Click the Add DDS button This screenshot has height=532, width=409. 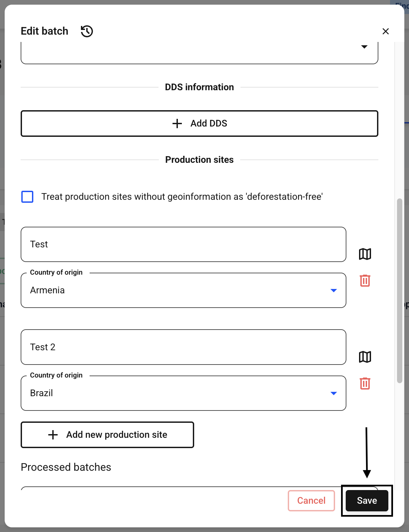[200, 124]
